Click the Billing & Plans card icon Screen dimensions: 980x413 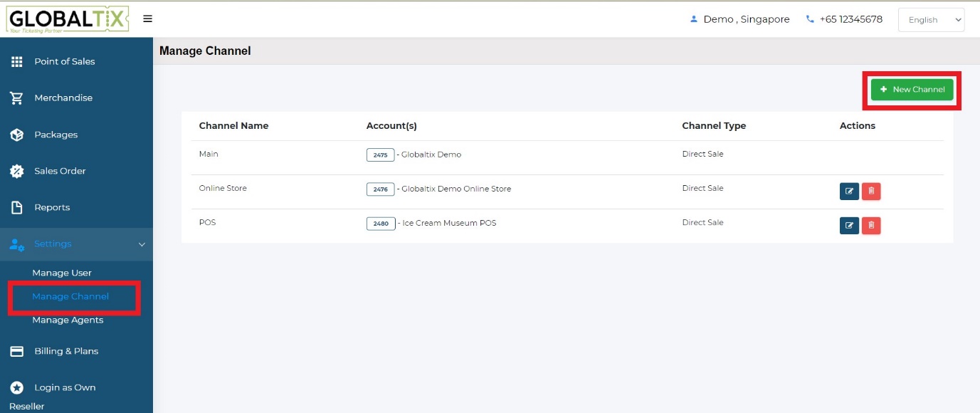17,351
